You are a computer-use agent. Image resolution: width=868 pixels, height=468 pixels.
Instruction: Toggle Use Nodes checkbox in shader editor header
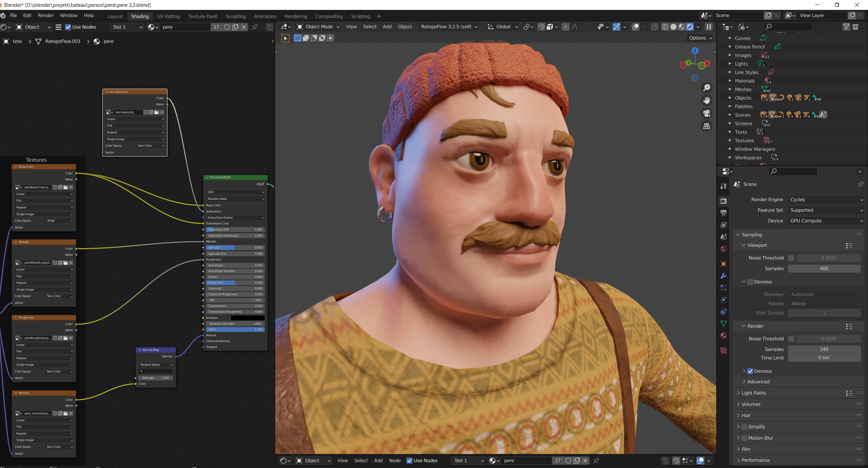[68, 27]
